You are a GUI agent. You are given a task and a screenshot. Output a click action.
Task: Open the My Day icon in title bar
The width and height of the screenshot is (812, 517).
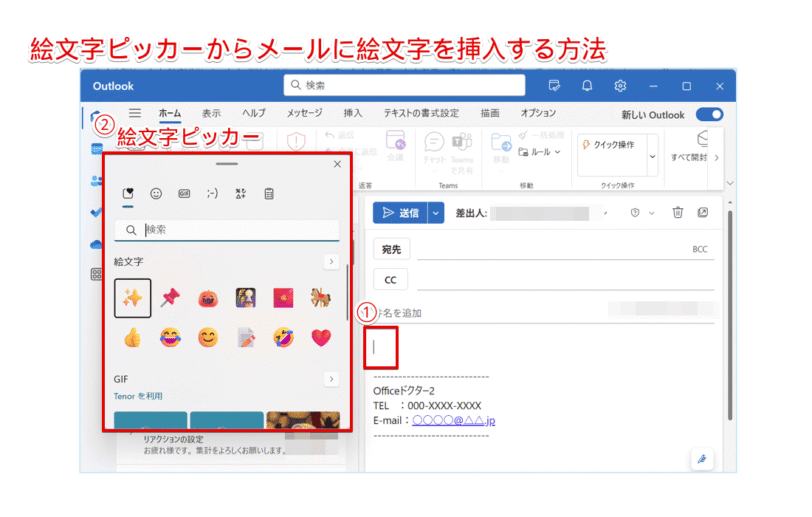pos(554,86)
